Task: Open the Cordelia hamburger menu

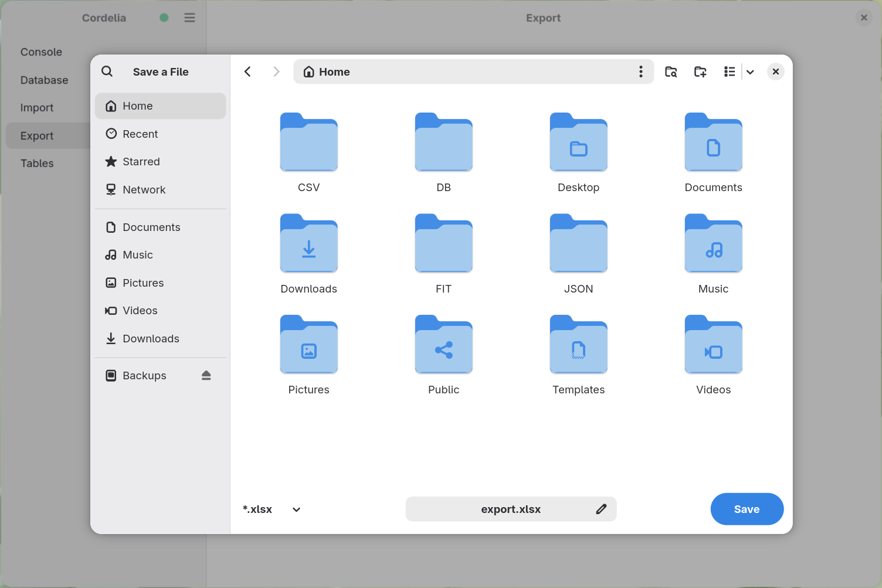Action: tap(189, 18)
